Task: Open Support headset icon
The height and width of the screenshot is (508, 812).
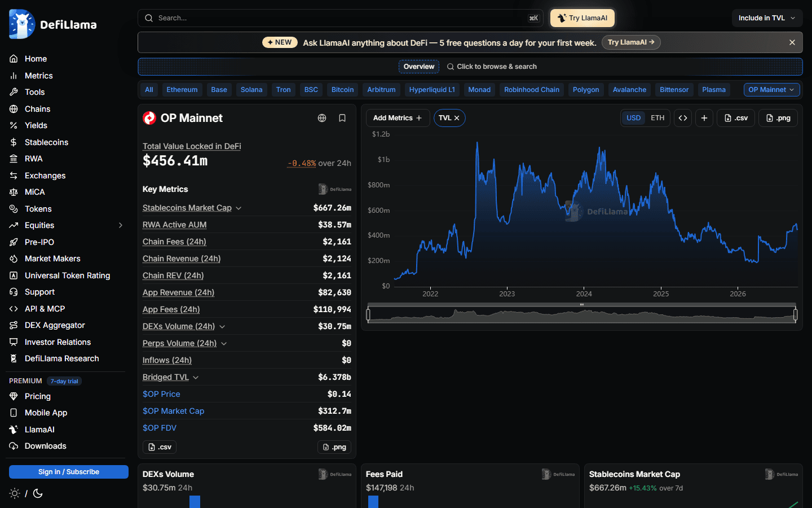Action: (x=14, y=292)
